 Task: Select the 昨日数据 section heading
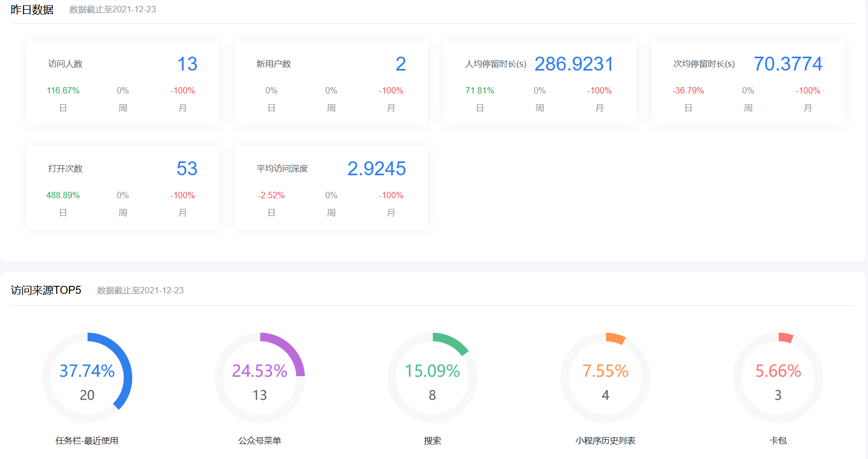pos(32,10)
